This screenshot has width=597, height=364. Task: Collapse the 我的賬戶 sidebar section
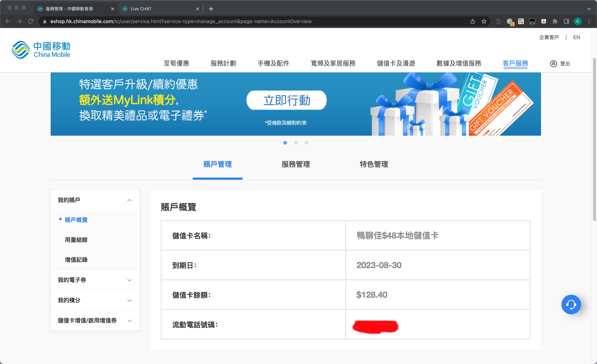(x=95, y=200)
